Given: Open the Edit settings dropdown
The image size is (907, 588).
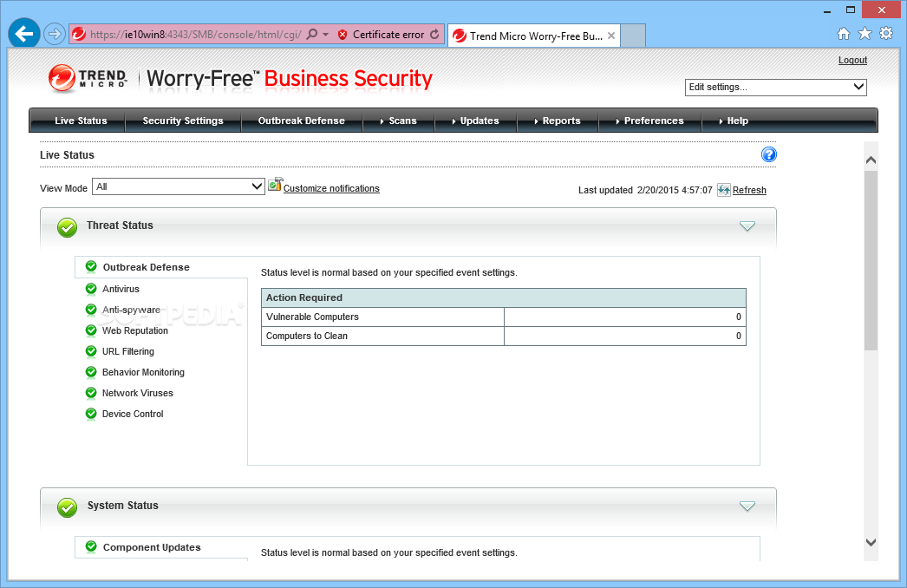Looking at the screenshot, I should [776, 87].
